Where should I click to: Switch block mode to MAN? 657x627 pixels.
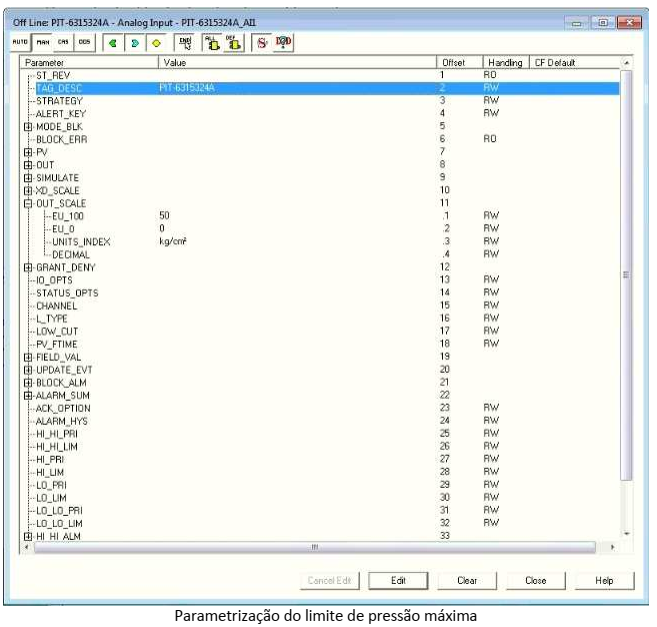pyautogui.click(x=43, y=42)
